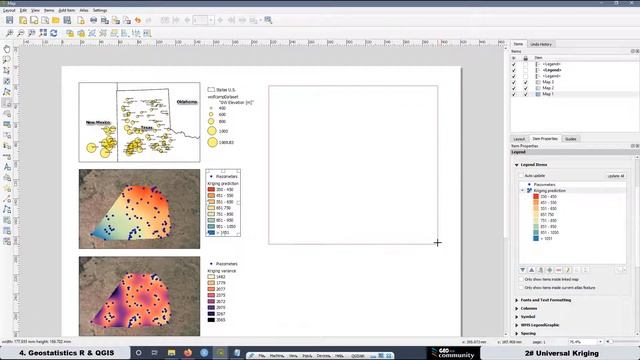Viewport: 640px width, 360px height.
Task: Click the Refresh view icon
Action: coord(53,33)
